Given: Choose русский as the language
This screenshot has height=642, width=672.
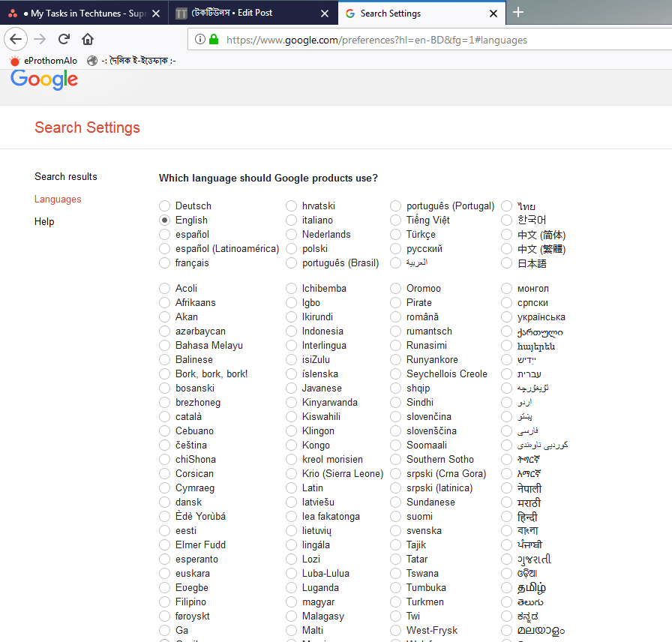Looking at the screenshot, I should (x=395, y=248).
